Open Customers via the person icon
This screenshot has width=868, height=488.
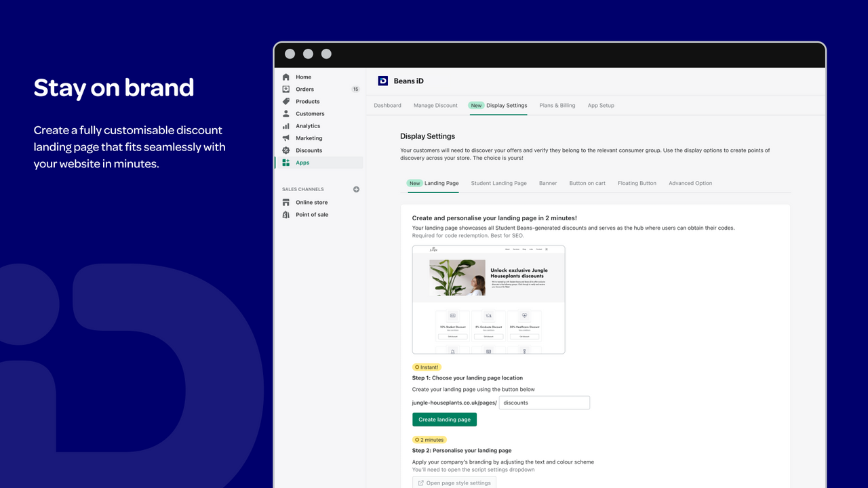(286, 113)
